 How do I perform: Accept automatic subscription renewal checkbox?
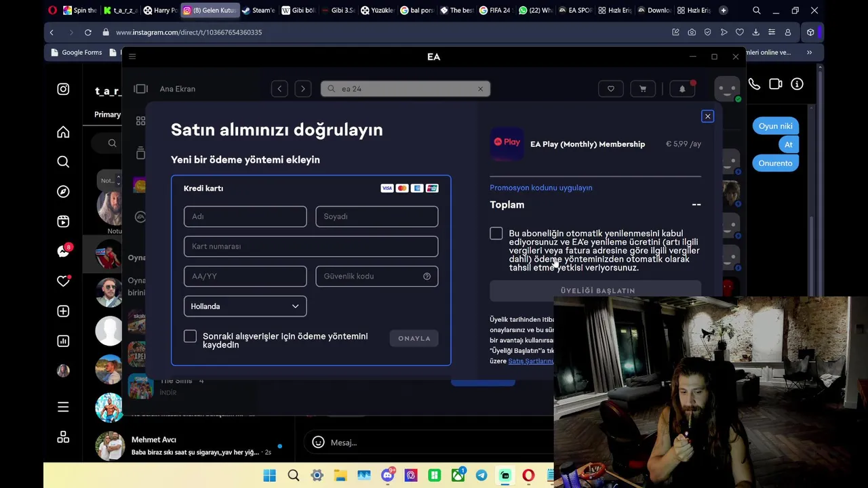pyautogui.click(x=496, y=234)
